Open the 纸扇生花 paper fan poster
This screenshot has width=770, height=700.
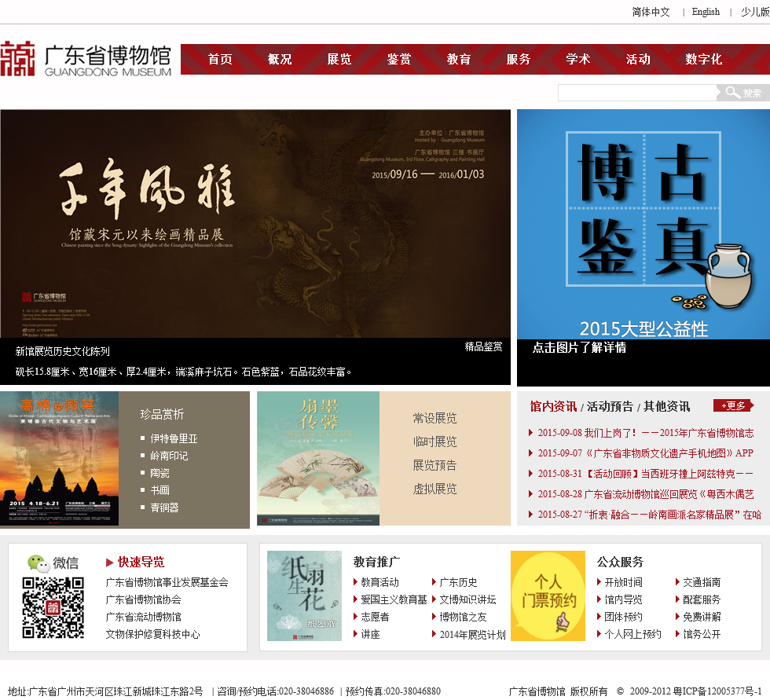(x=305, y=596)
